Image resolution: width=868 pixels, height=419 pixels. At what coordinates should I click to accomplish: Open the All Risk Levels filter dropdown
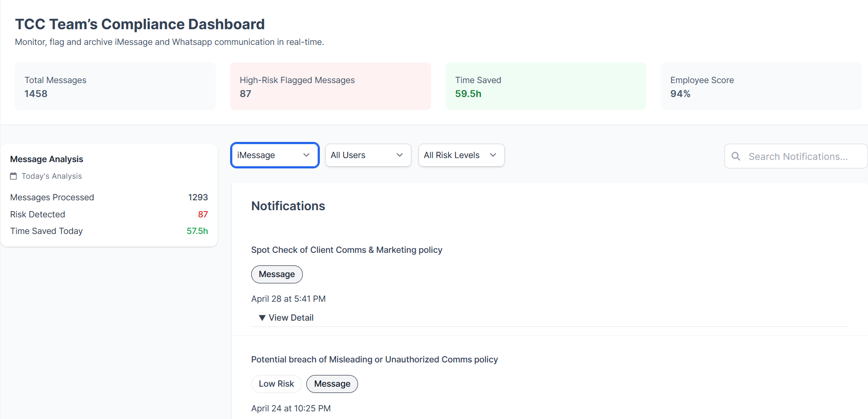pyautogui.click(x=461, y=155)
